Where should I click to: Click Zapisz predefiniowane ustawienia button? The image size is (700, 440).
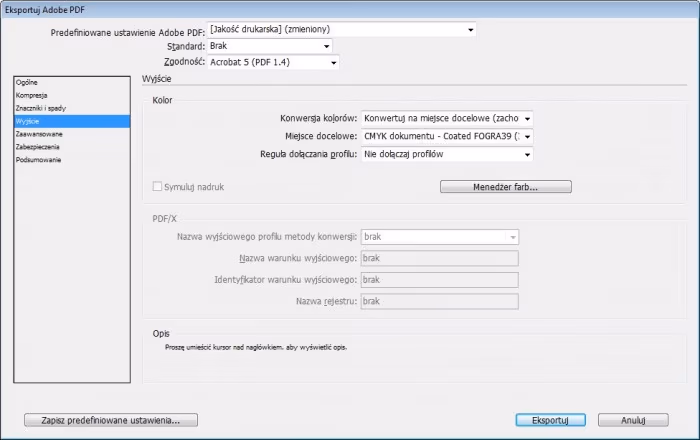(x=111, y=420)
